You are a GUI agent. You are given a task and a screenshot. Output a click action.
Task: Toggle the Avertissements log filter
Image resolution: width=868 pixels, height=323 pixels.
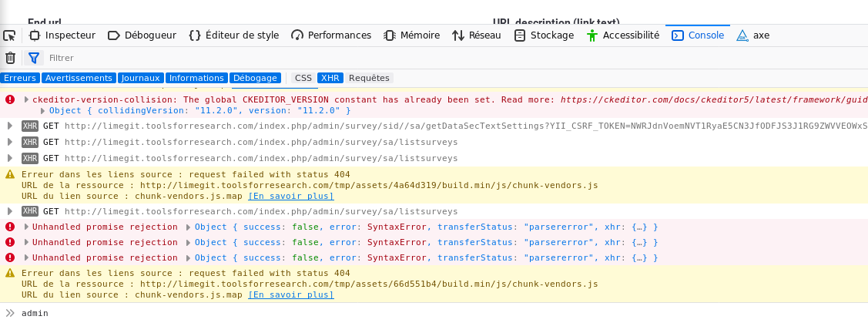pos(79,78)
